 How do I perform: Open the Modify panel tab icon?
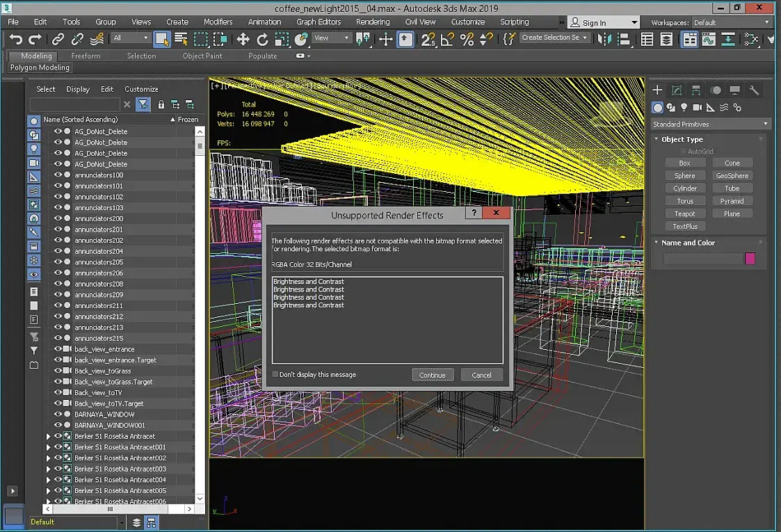tap(676, 90)
